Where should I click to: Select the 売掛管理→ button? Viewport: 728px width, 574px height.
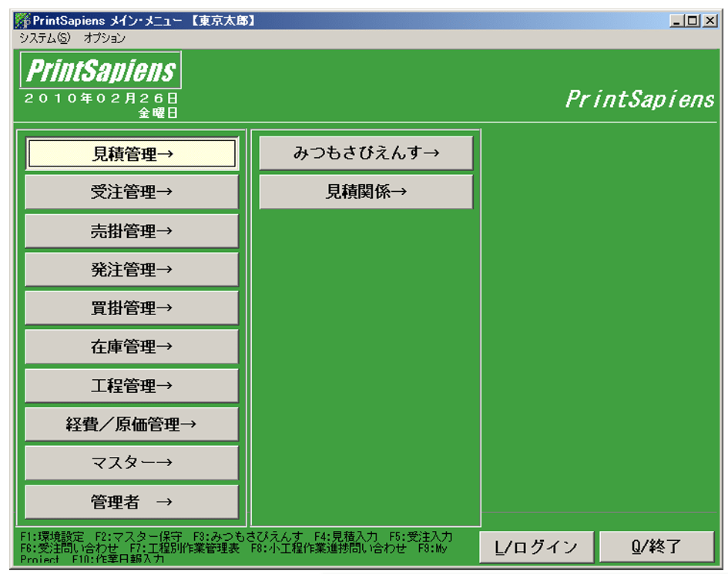pyautogui.click(x=132, y=231)
